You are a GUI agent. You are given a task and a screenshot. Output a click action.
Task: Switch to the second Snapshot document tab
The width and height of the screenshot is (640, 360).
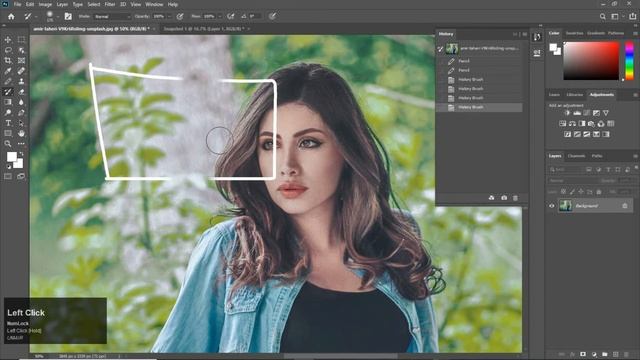204,29
